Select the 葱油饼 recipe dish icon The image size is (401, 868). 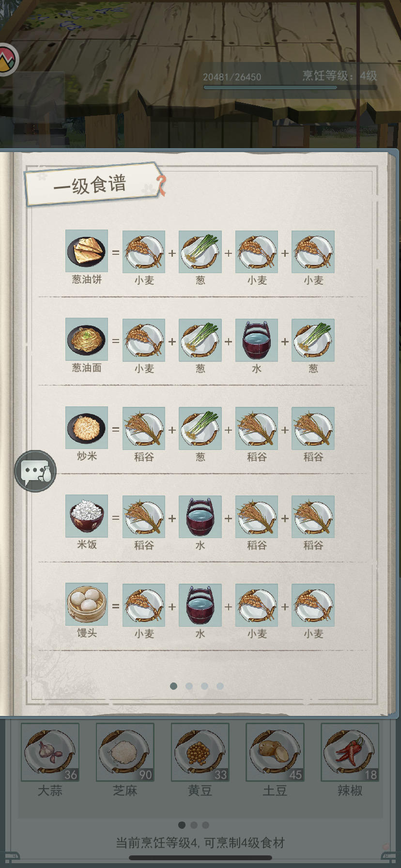pyautogui.click(x=87, y=251)
